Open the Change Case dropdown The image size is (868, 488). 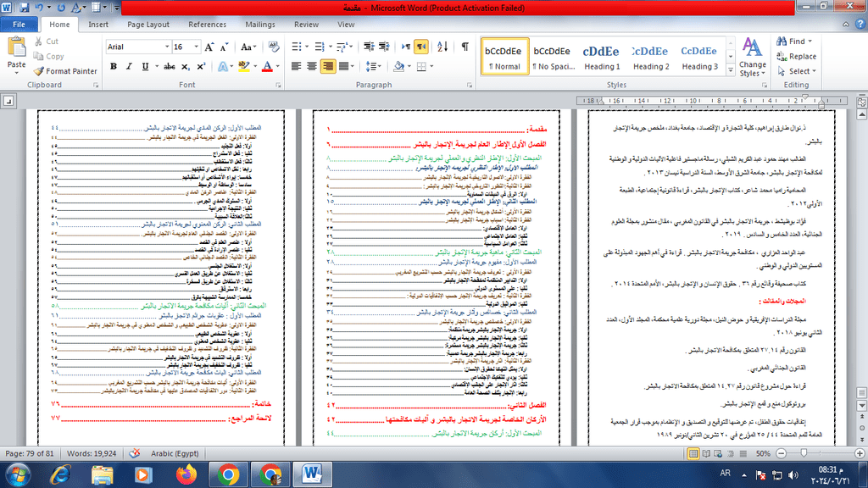(248, 47)
